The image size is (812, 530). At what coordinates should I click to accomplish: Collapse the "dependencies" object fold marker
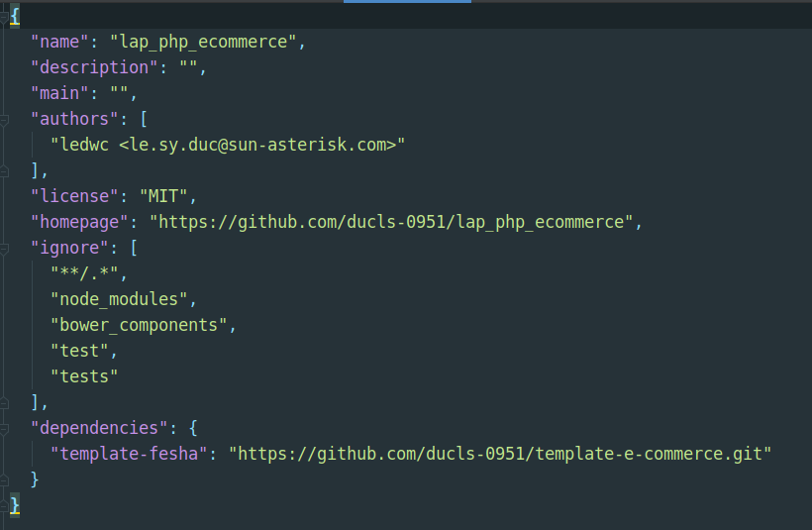pos(5,428)
